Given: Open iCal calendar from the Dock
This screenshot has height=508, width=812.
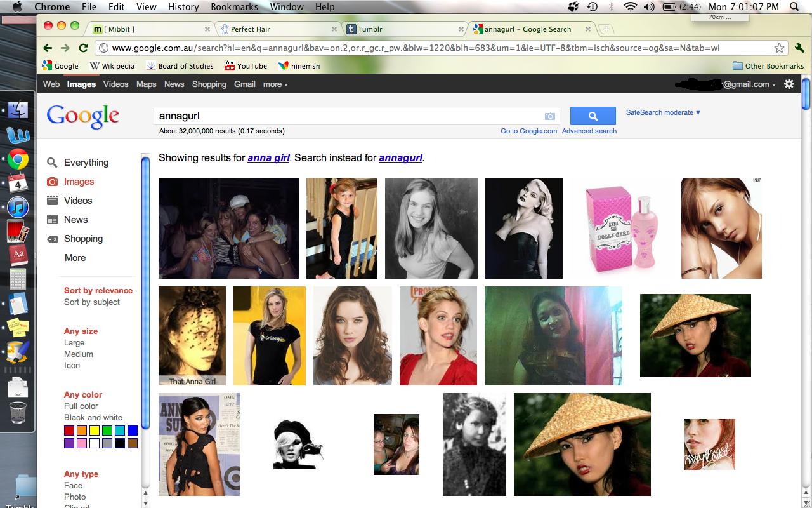Looking at the screenshot, I should coord(18,183).
